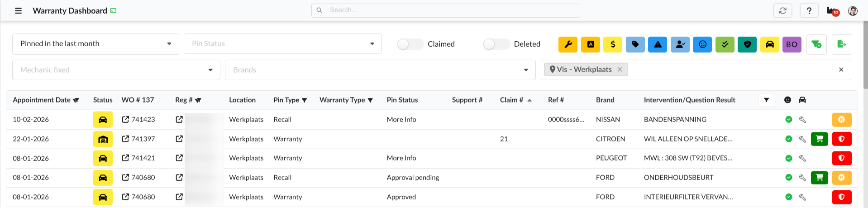Enable the Deleted toggle
Image resolution: width=868 pixels, height=208 pixels.
tap(496, 44)
